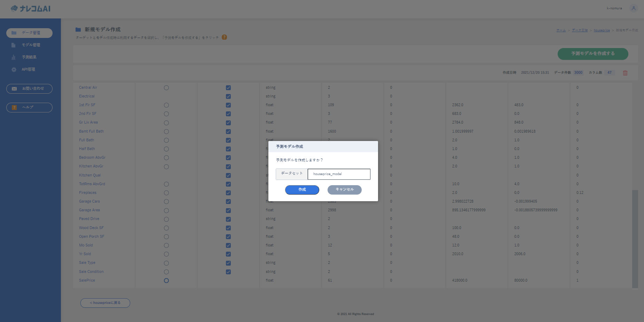Screen dimensions: 644x322
Task: Click the Sale Type column name
Action: coord(87,263)
